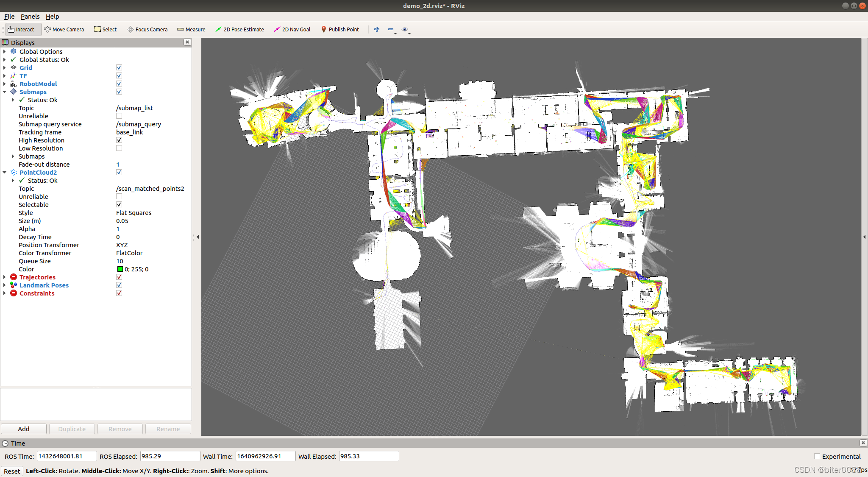Click the 2D Pose Estimate tool
Image resolution: width=868 pixels, height=477 pixels.
pyautogui.click(x=239, y=29)
